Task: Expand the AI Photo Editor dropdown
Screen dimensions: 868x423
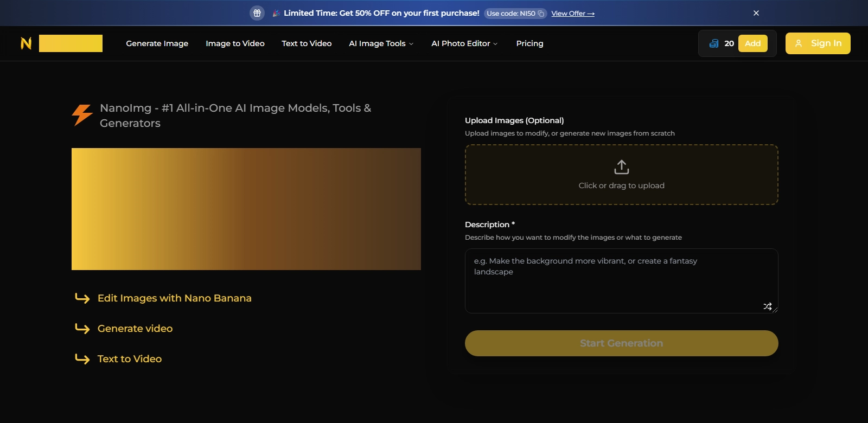Action: [x=464, y=43]
